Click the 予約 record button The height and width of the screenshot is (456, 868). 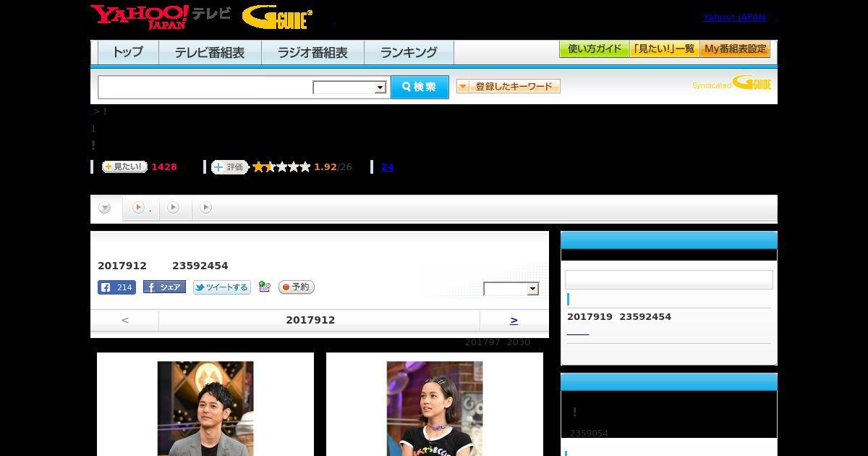297,287
